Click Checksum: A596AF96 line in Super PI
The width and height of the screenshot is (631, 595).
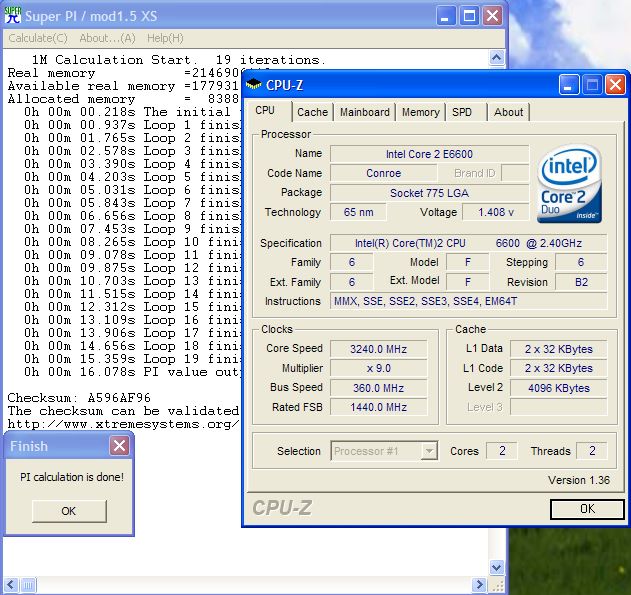[x=79, y=398]
